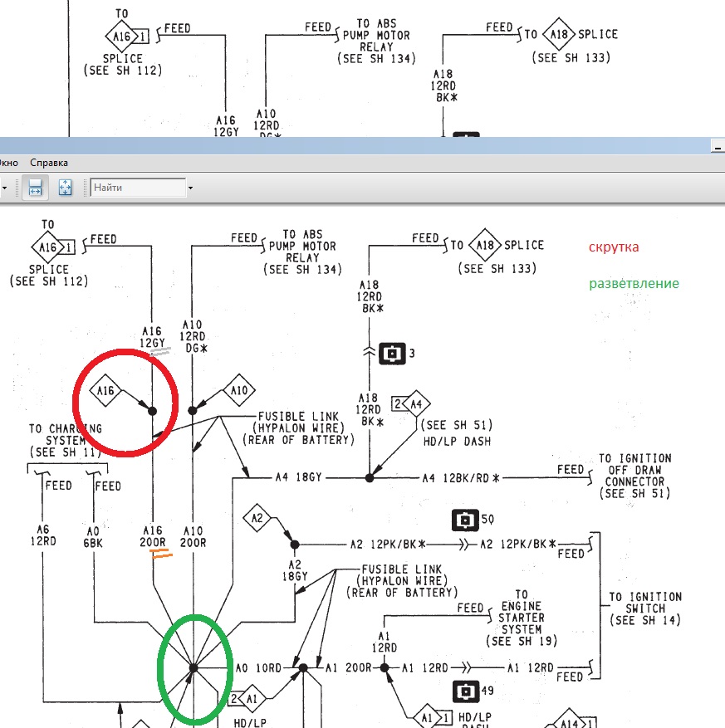
Task: Click the A10 200R wire label
Action: point(193,536)
